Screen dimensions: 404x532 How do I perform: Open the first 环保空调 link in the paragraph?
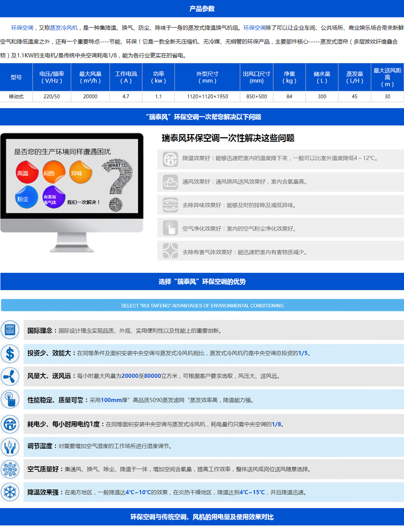tap(22, 28)
